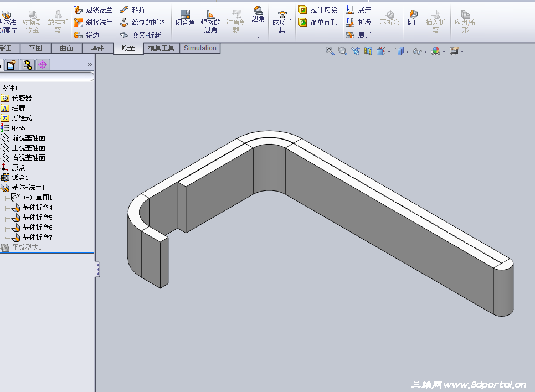The image size is (535, 392).
Task: Click the 切口 rip tool
Action: click(413, 18)
